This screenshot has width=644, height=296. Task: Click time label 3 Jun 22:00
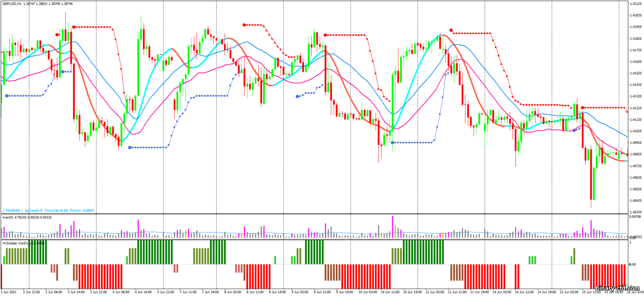99,292
